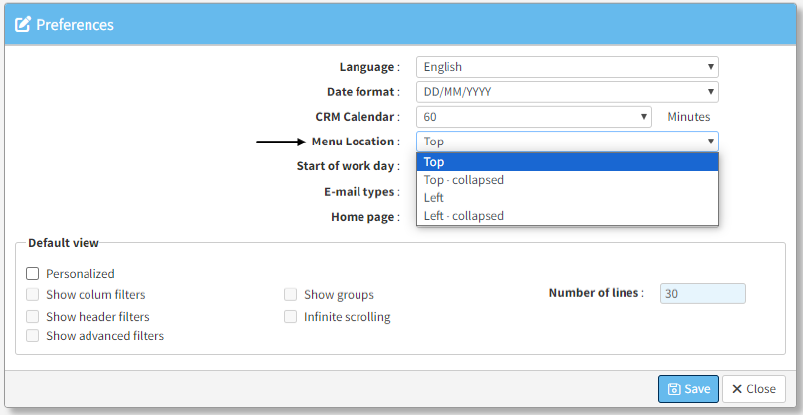Pick the Left · collapsed option
This screenshot has width=803, height=415.
pyautogui.click(x=566, y=216)
